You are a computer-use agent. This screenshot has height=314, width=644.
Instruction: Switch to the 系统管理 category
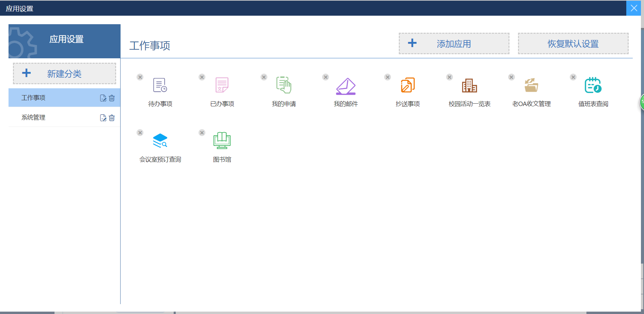point(33,118)
